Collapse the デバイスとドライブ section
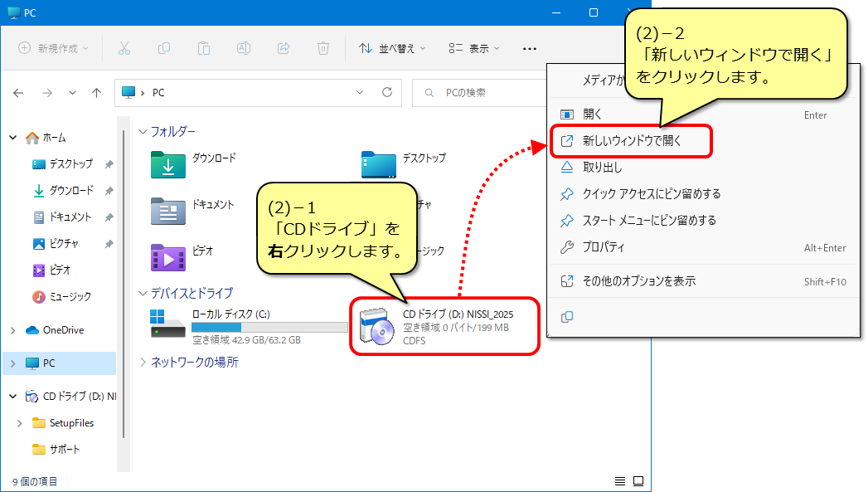Screen dimensions: 868x492 (143, 293)
